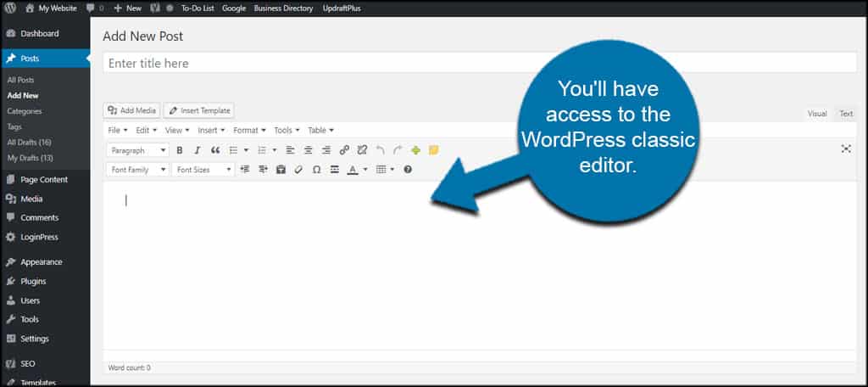The width and height of the screenshot is (868, 387).
Task: Open the Font Family dropdown
Action: (138, 170)
